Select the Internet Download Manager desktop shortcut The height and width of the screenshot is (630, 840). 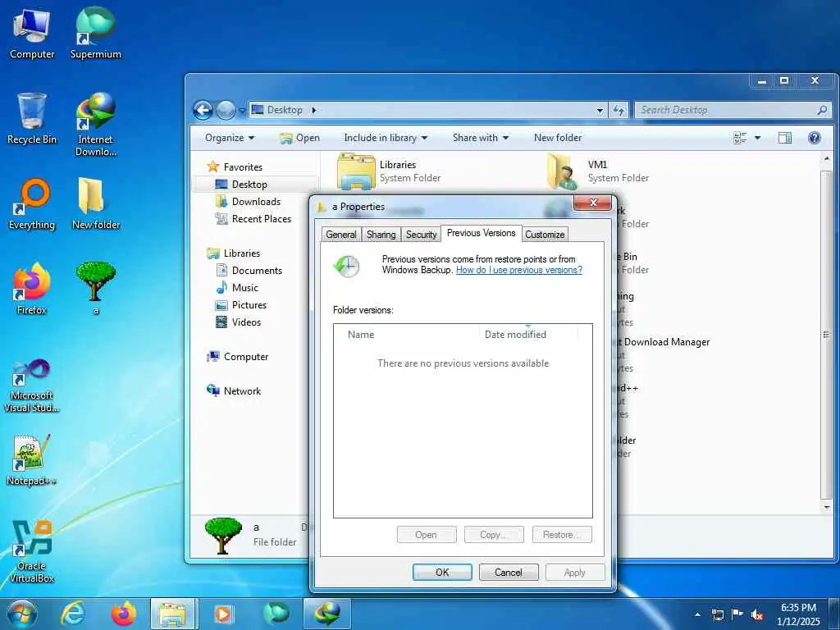[x=95, y=125]
